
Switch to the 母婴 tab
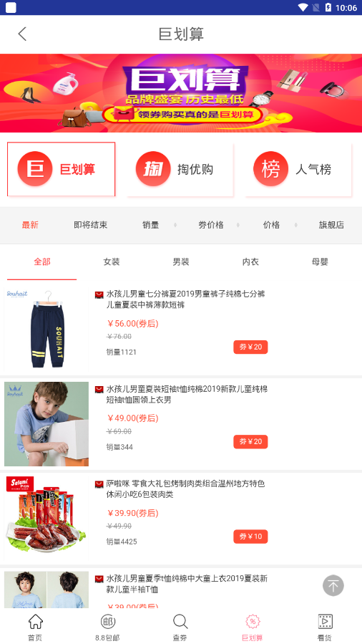pyautogui.click(x=320, y=262)
